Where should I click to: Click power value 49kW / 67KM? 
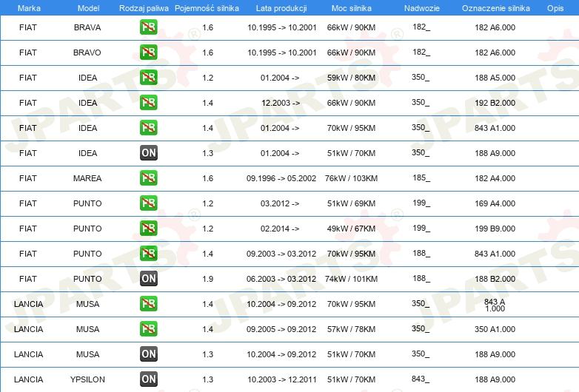tap(351, 229)
